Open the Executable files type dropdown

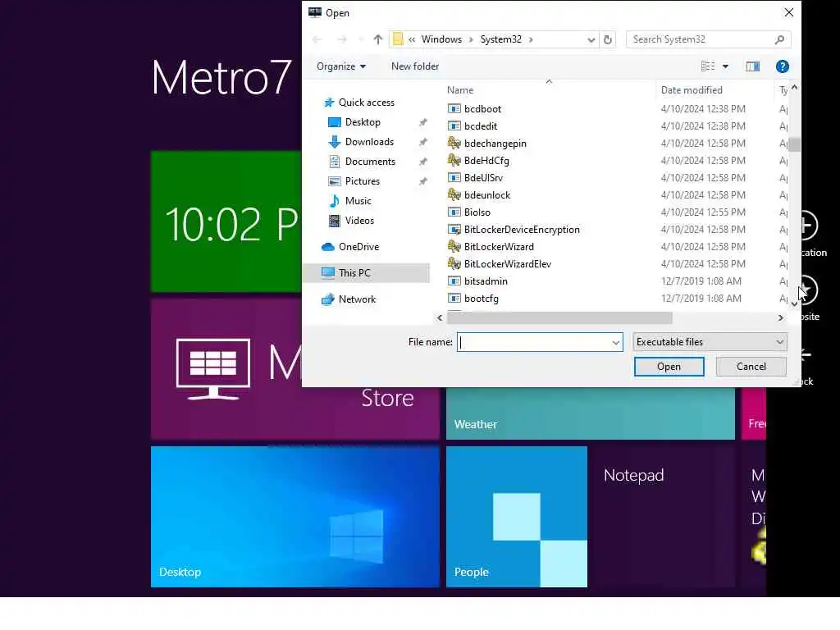point(710,342)
